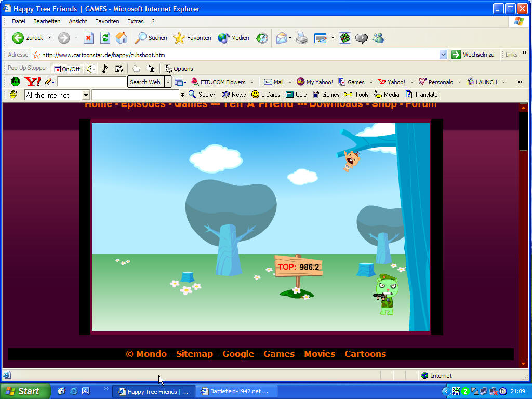Switch to Battlefield-1942.net taskbar window
This screenshot has height=399, width=532.
[x=236, y=391]
